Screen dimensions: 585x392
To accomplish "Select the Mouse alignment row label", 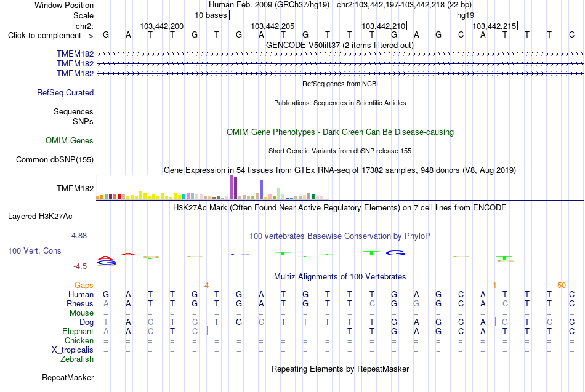I will point(81,313).
